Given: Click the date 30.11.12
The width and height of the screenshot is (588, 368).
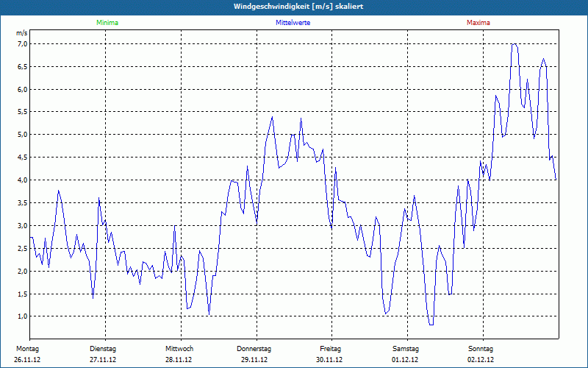Looking at the screenshot, I should pyautogui.click(x=329, y=360).
